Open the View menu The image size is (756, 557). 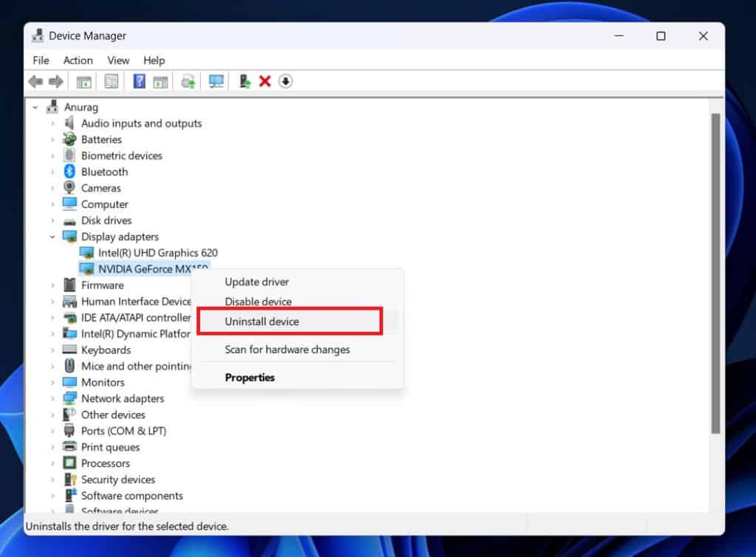click(x=118, y=60)
